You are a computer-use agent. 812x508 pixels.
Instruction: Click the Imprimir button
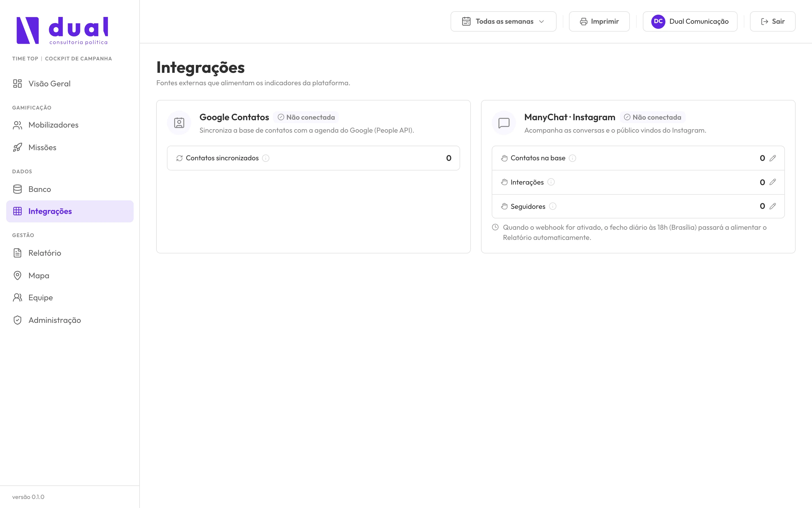(599, 21)
